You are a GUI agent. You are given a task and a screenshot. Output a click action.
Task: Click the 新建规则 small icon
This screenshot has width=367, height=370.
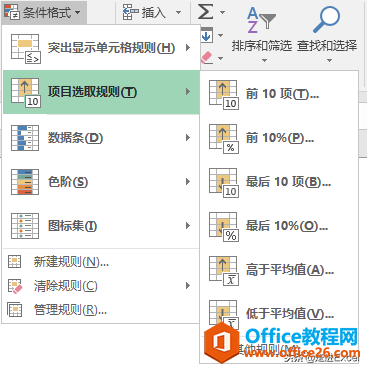pyautogui.click(x=14, y=262)
